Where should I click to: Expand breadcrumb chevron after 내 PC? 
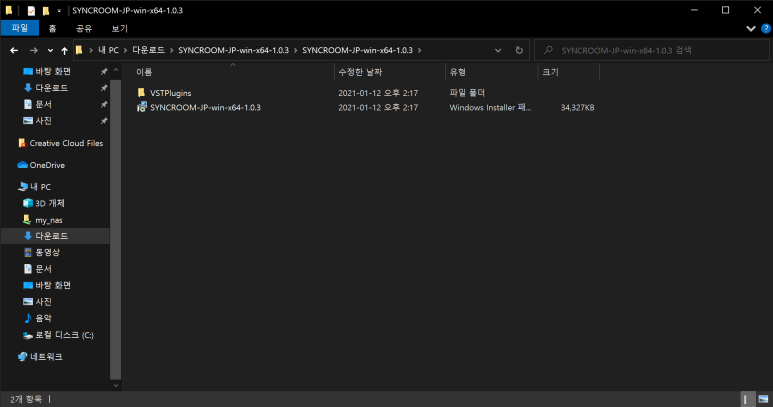pyautogui.click(x=126, y=50)
